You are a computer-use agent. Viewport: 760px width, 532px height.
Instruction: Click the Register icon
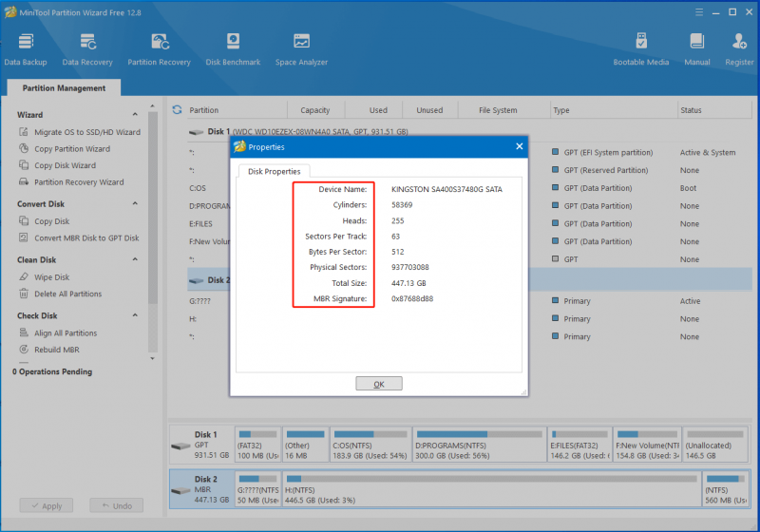(x=739, y=48)
